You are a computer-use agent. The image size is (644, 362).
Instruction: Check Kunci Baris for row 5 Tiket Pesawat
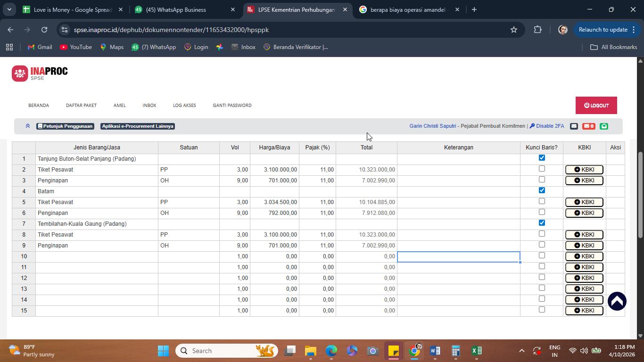[x=542, y=201]
